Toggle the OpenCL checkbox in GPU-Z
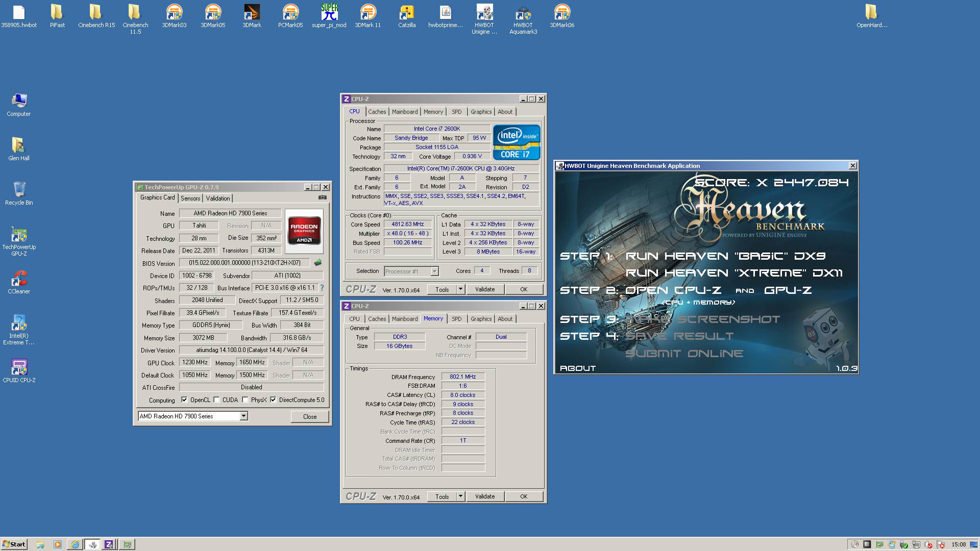Viewport: 980px width, 551px height. [x=184, y=399]
